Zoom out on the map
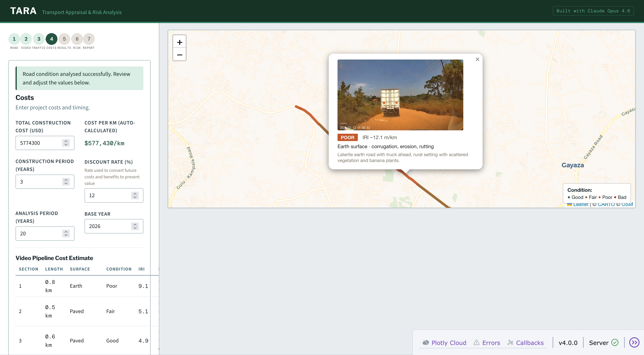Viewport: 644px width, 355px height. (x=179, y=54)
